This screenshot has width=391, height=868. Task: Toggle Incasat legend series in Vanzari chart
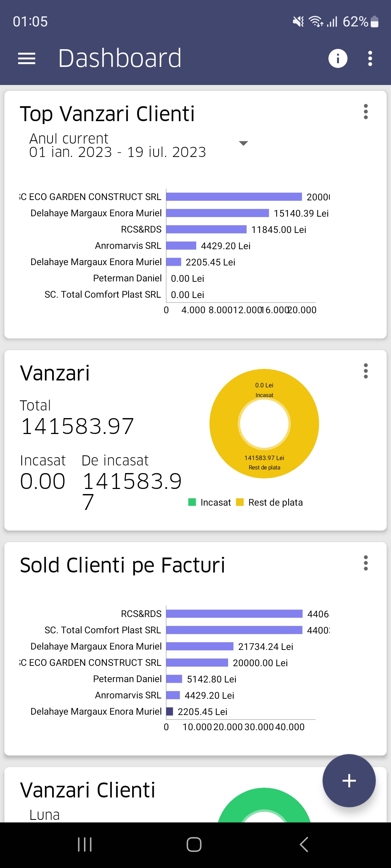click(x=210, y=502)
